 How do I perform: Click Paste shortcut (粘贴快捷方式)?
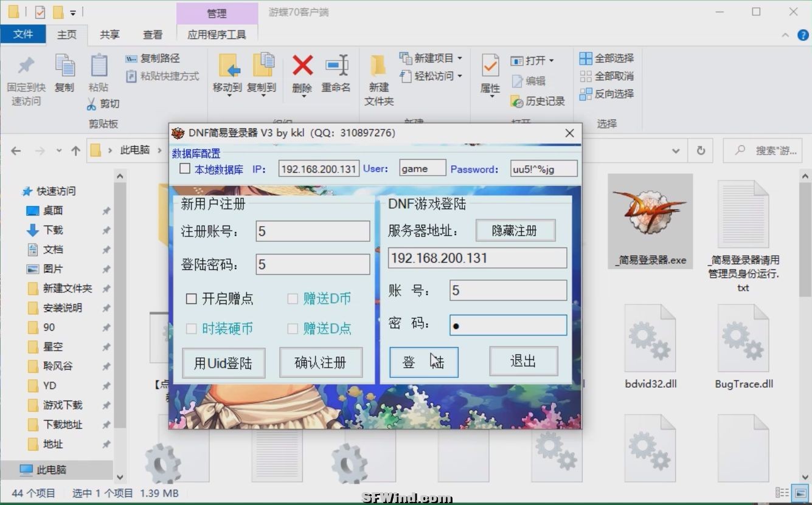[x=162, y=76]
